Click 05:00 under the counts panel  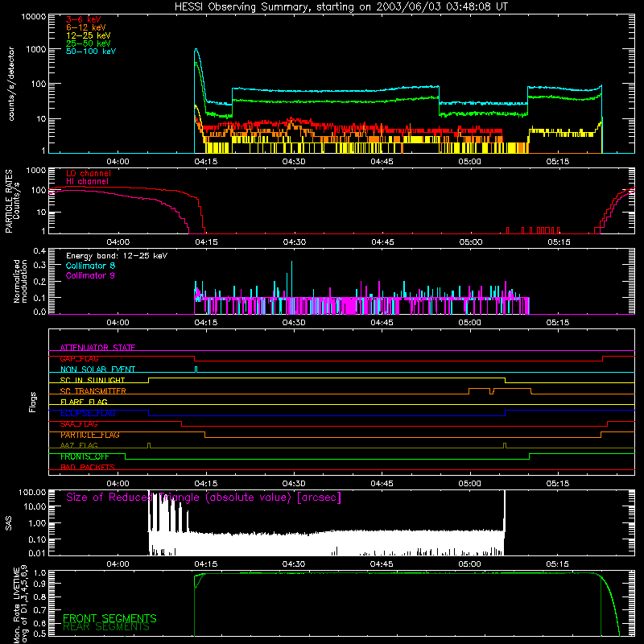469,162
